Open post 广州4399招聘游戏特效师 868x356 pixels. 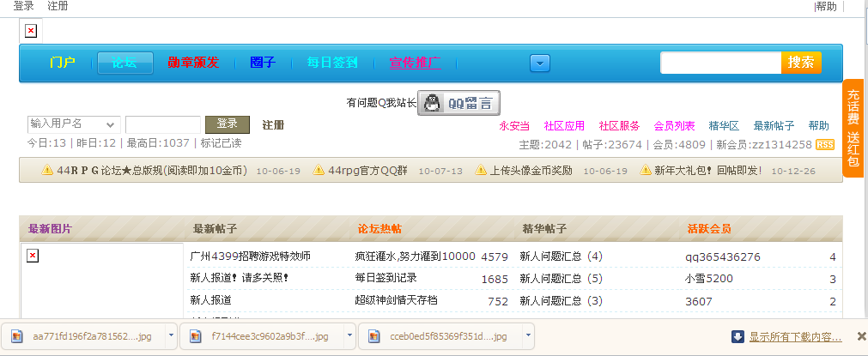[250, 256]
